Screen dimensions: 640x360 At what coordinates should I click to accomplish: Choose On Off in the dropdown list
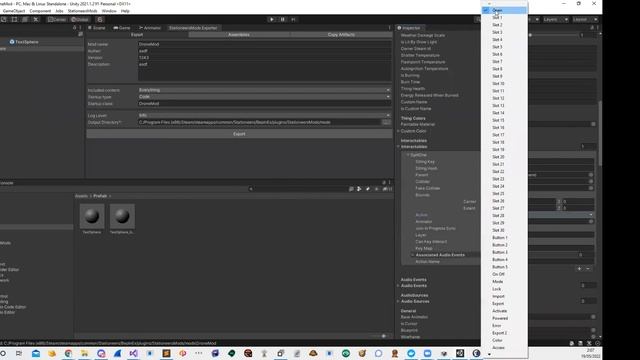tap(504, 274)
